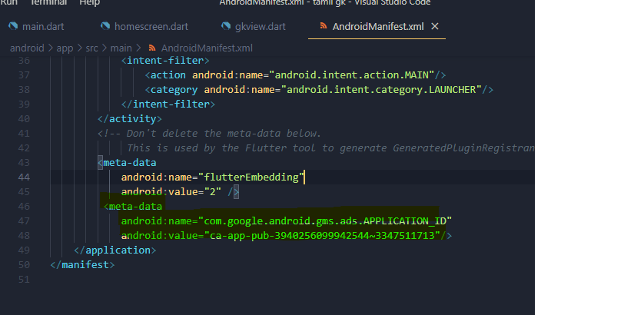The height and width of the screenshot is (315, 644).
Task: Click the 'main' breadcrumb segment
Action: pos(121,48)
